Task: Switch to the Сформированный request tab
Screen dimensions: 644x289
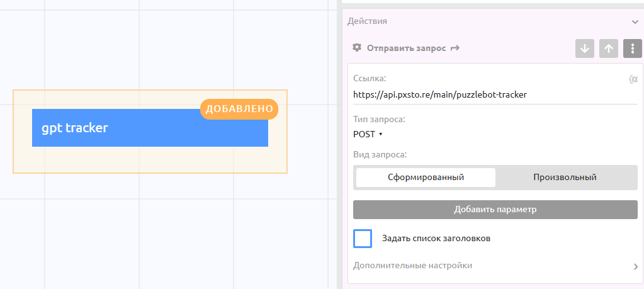Action: click(x=426, y=178)
